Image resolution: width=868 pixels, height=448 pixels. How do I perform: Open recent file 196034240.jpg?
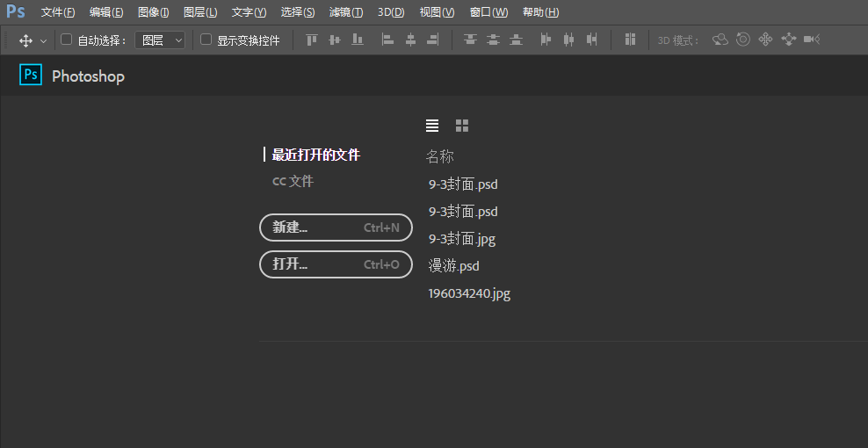click(x=469, y=293)
